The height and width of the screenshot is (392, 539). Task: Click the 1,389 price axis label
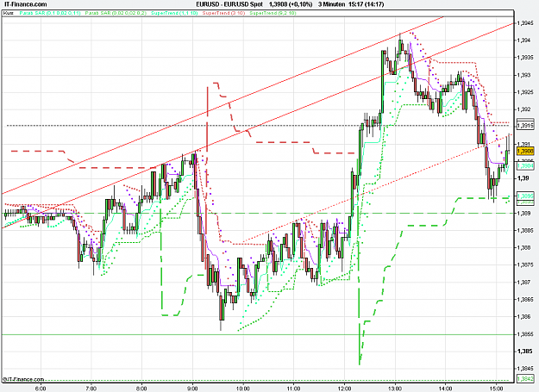click(523, 213)
